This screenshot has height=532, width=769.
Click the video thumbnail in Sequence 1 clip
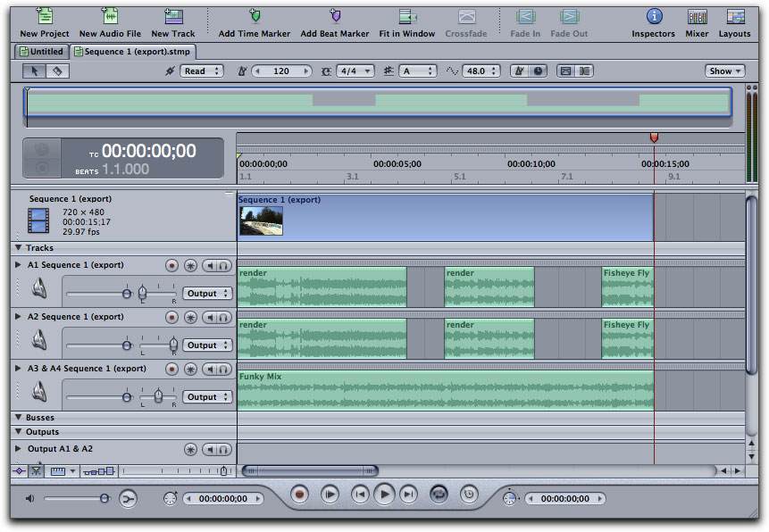pos(262,220)
